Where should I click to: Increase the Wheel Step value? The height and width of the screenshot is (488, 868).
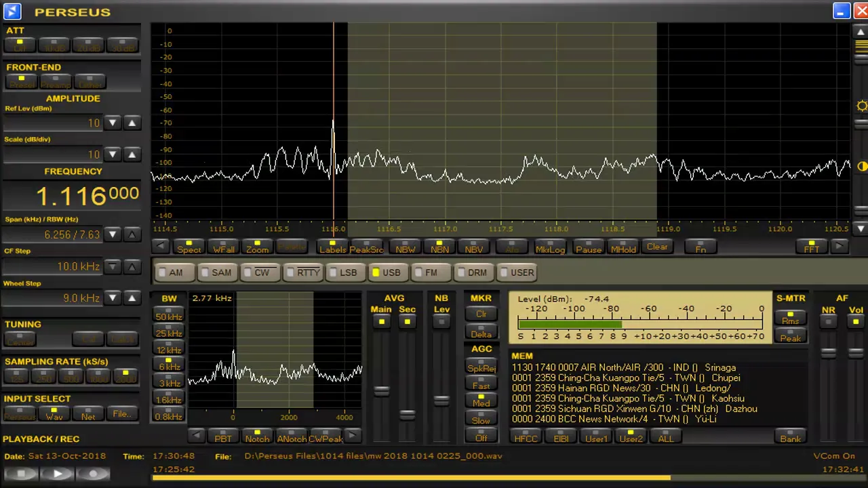(x=132, y=298)
